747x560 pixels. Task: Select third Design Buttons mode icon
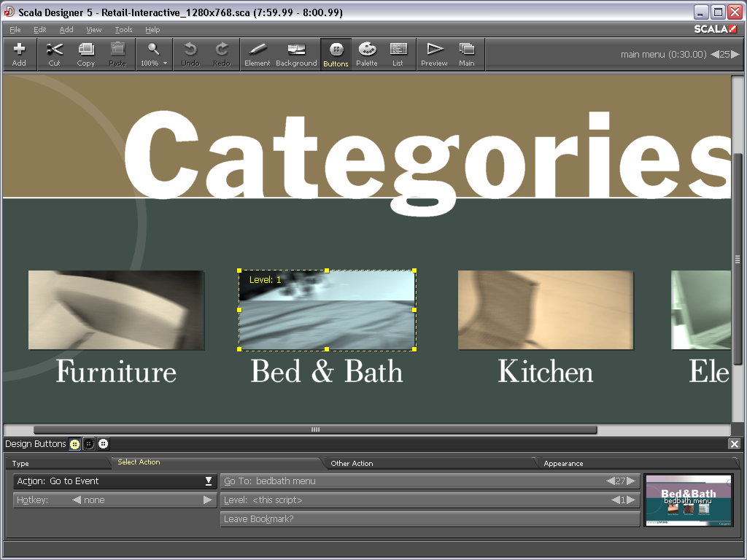pos(103,444)
